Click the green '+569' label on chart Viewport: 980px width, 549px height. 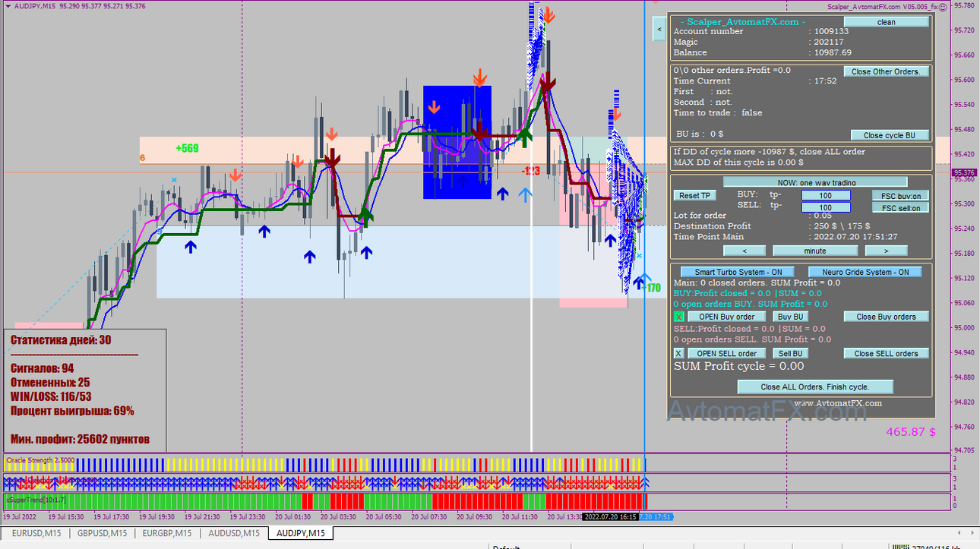tap(187, 148)
